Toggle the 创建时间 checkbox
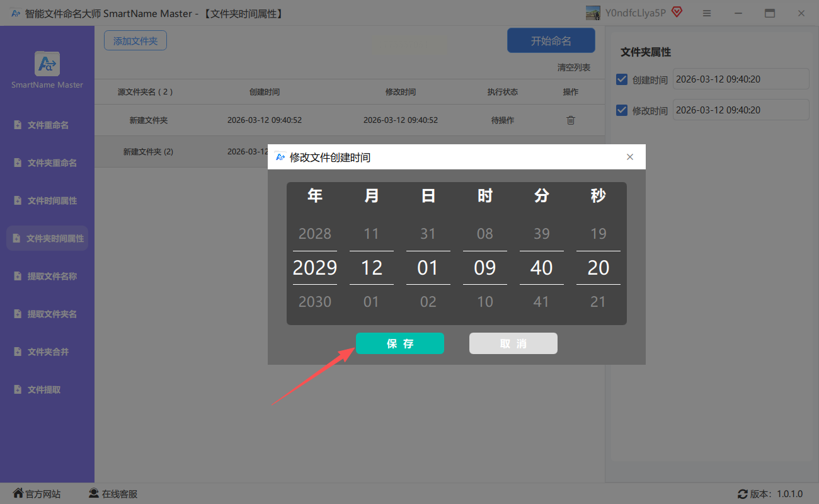The height and width of the screenshot is (504, 819). (622, 79)
